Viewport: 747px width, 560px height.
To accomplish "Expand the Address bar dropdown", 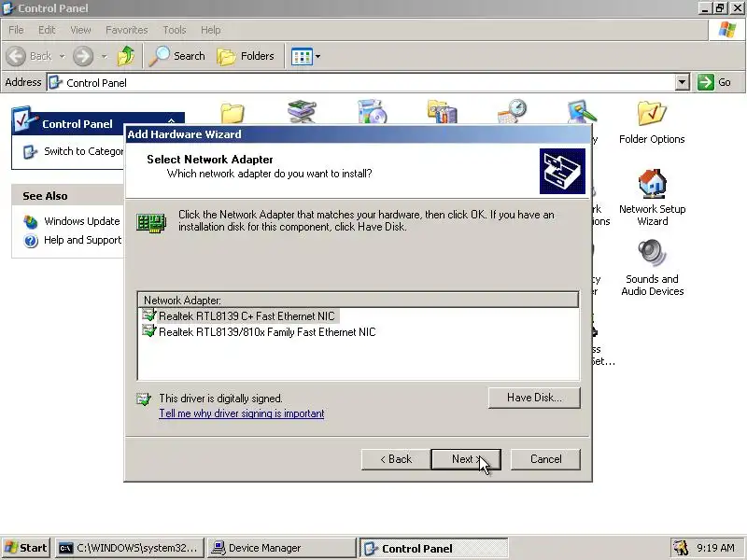I will click(683, 82).
